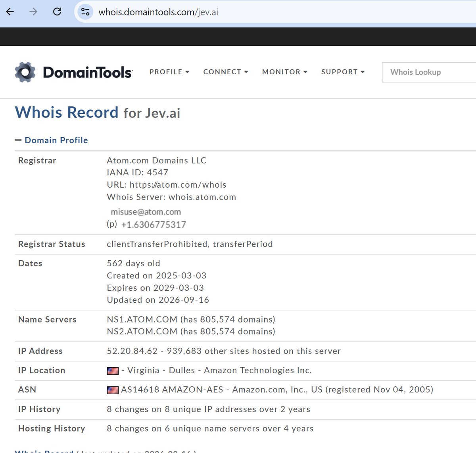This screenshot has width=476, height=453.
Task: Select the Dates row label
Action: tap(30, 263)
